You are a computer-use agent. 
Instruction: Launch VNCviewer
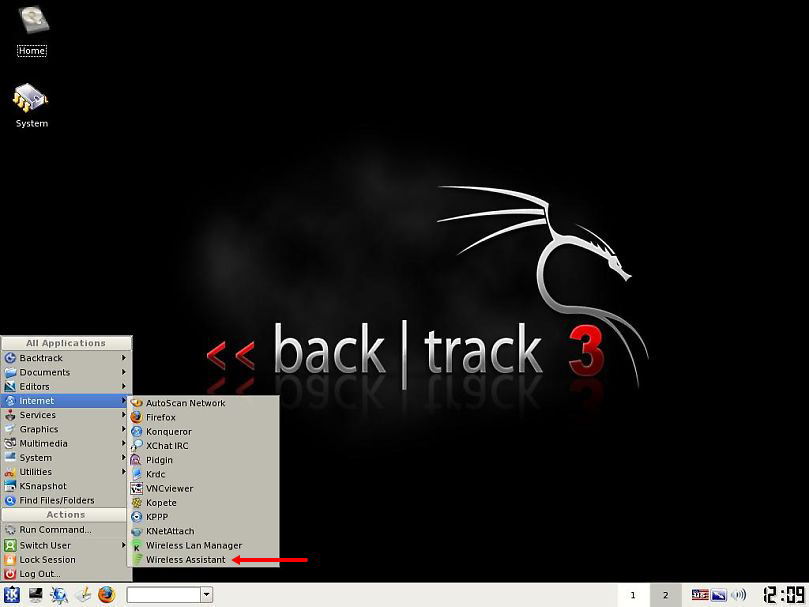(203, 488)
